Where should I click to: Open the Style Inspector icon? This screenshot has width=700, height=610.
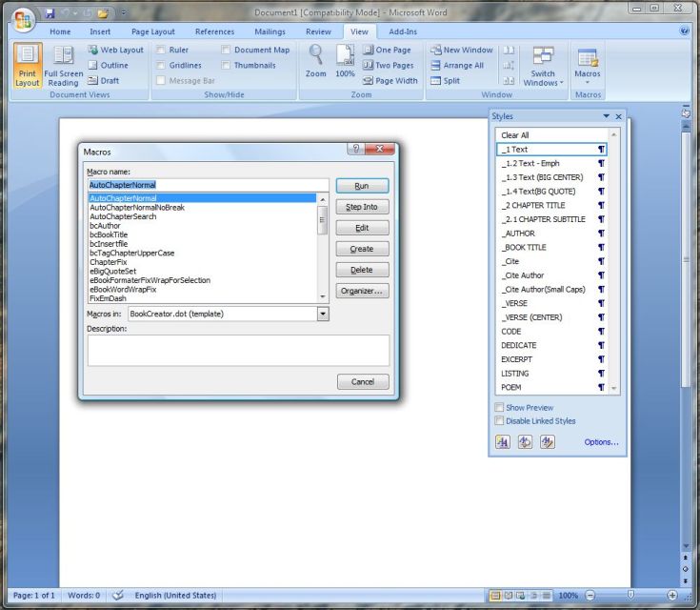pyautogui.click(x=525, y=442)
